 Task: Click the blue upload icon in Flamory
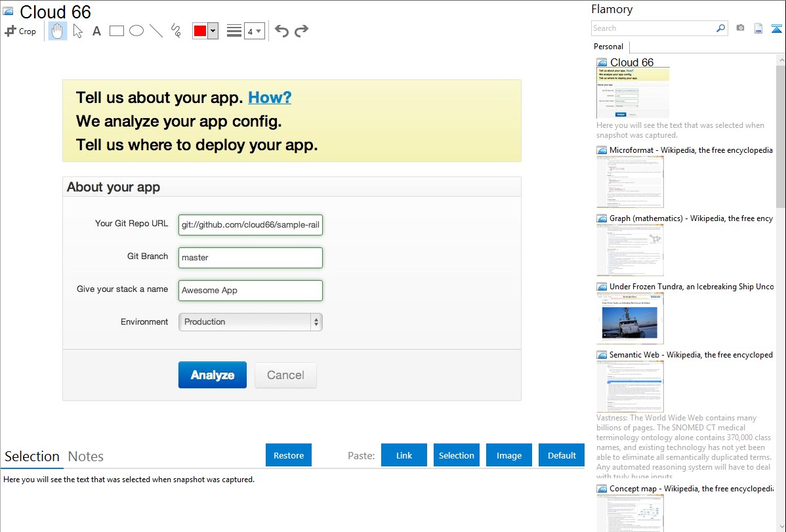[776, 28]
